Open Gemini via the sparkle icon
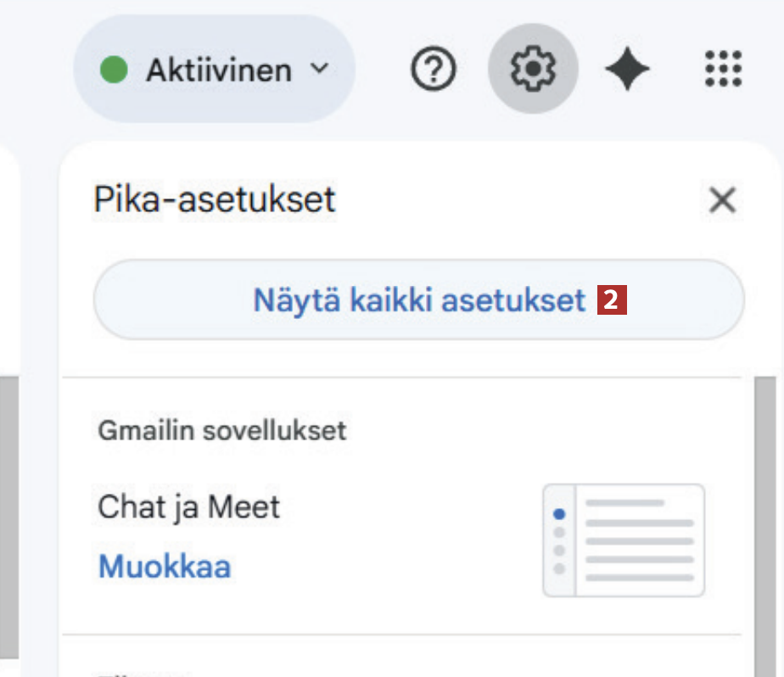 pos(627,69)
